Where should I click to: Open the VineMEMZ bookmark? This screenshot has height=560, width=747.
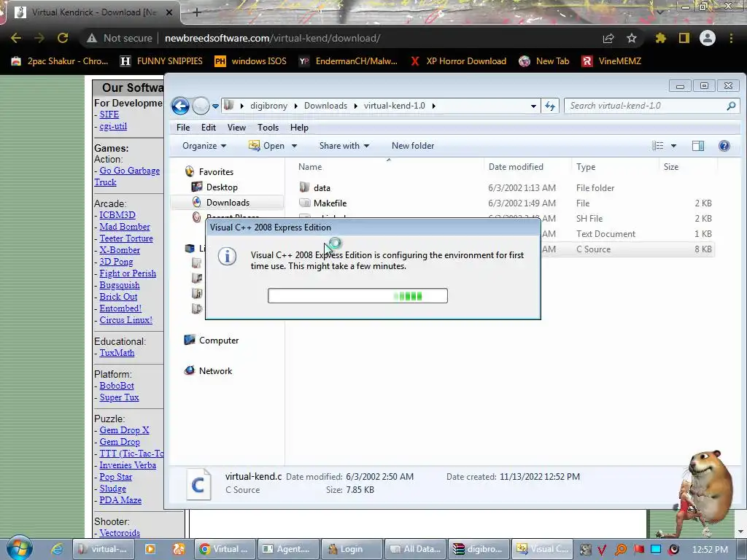pos(612,61)
